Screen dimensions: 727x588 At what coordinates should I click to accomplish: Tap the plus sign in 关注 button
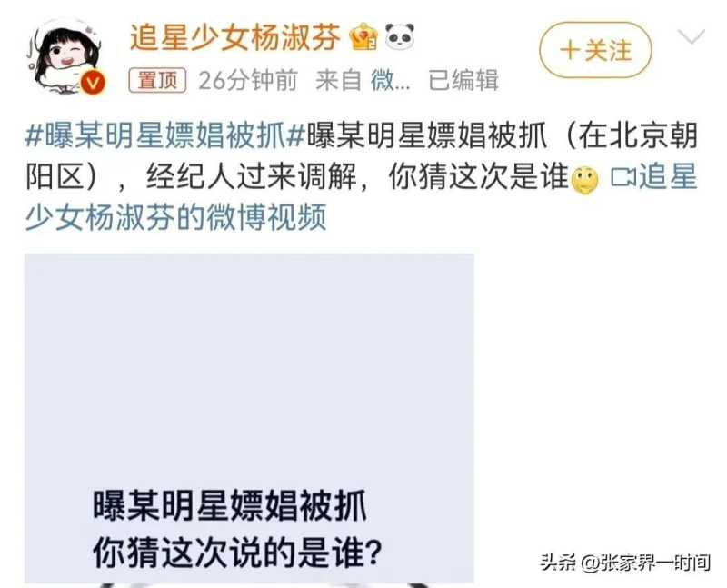coord(570,51)
